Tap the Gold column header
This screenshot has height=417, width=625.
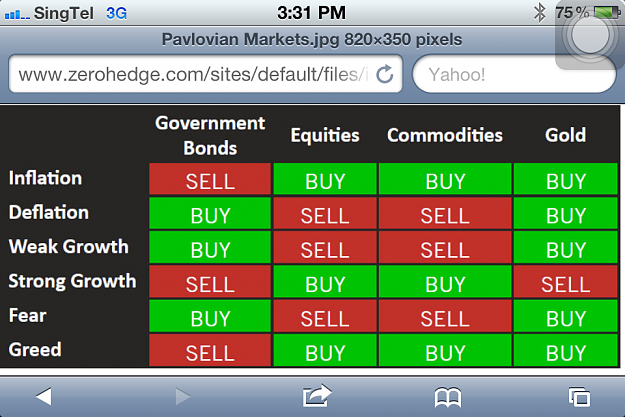click(565, 135)
